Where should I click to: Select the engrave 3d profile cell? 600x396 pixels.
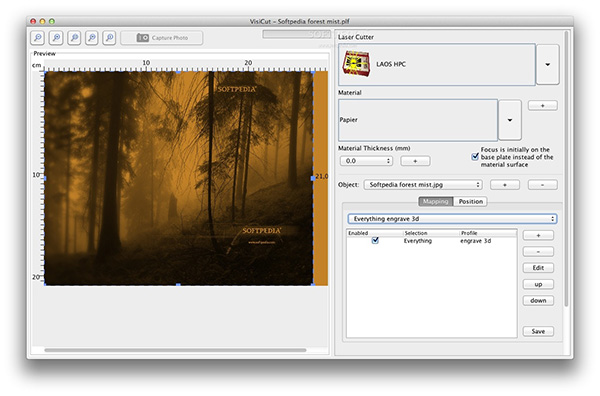click(475, 241)
